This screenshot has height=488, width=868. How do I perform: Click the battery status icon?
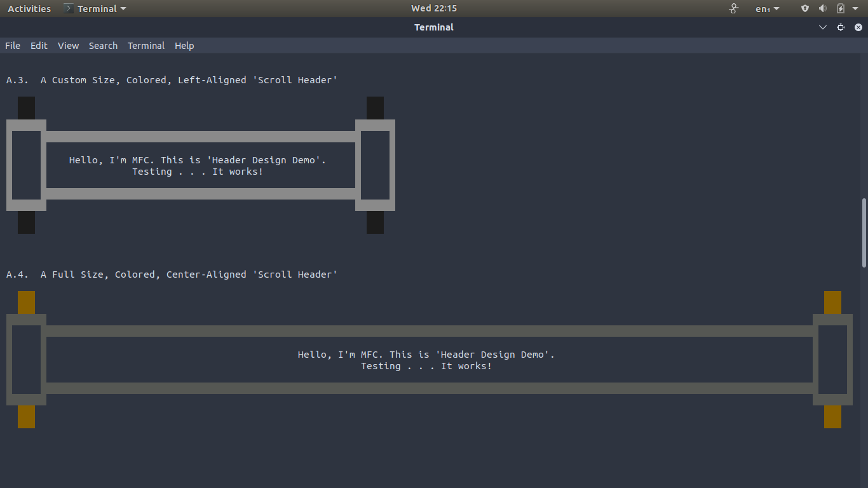(840, 8)
